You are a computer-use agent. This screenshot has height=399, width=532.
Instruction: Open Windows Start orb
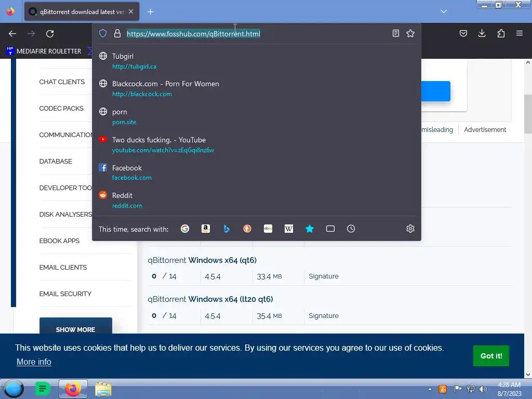point(14,389)
